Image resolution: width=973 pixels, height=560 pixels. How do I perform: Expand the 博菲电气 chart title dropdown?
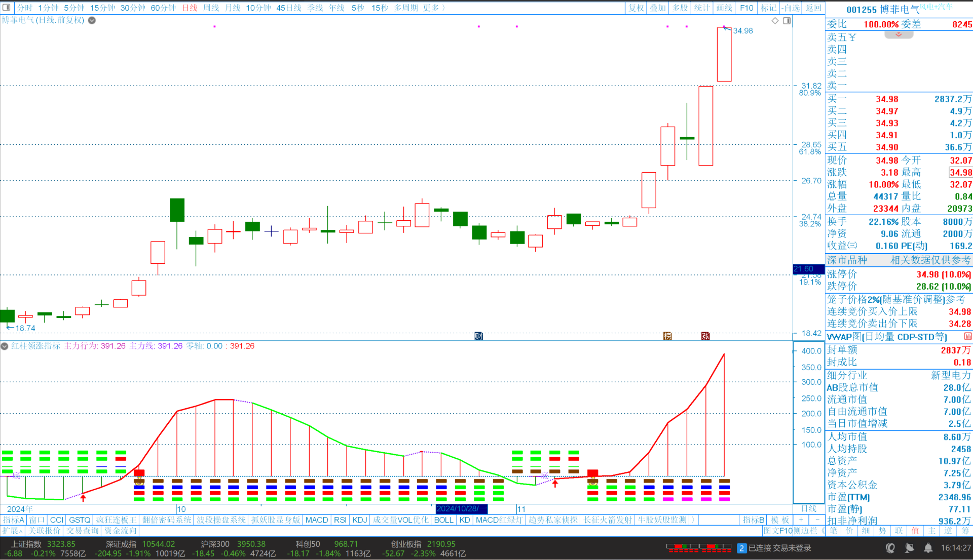(x=92, y=20)
